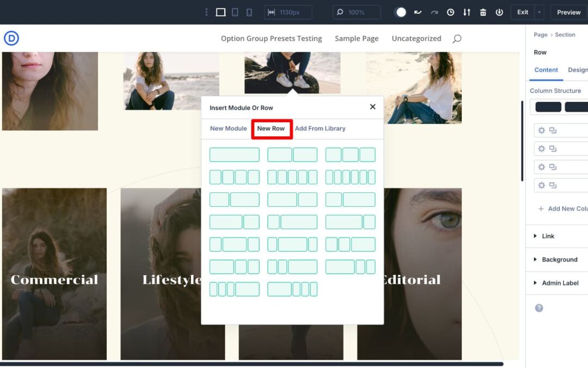Switch to desktop view icon
Image resolution: width=588 pixels, height=368 pixels.
coord(220,12)
